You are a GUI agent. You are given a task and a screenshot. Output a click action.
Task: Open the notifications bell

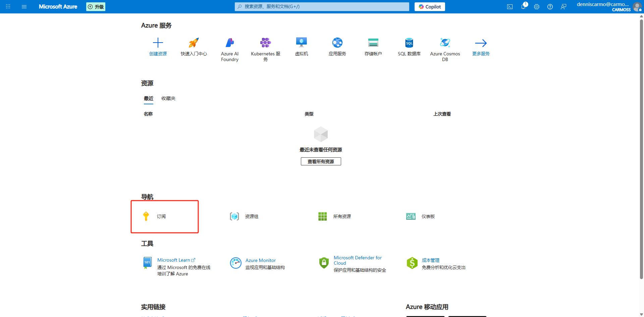point(523,7)
